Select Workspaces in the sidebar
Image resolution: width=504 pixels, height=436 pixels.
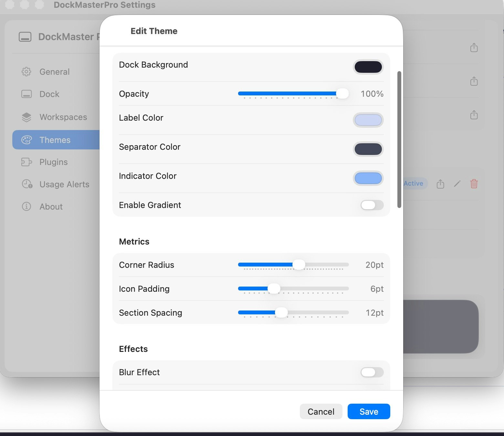pos(56,117)
